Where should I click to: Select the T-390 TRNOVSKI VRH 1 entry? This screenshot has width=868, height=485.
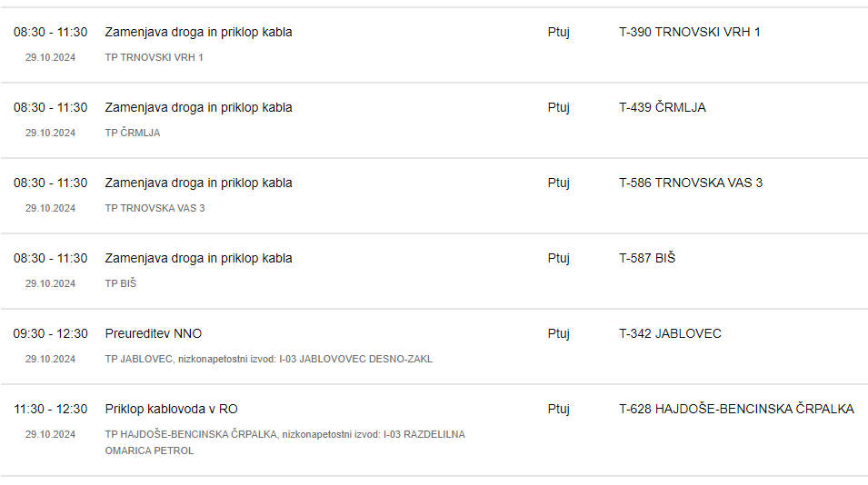(689, 32)
